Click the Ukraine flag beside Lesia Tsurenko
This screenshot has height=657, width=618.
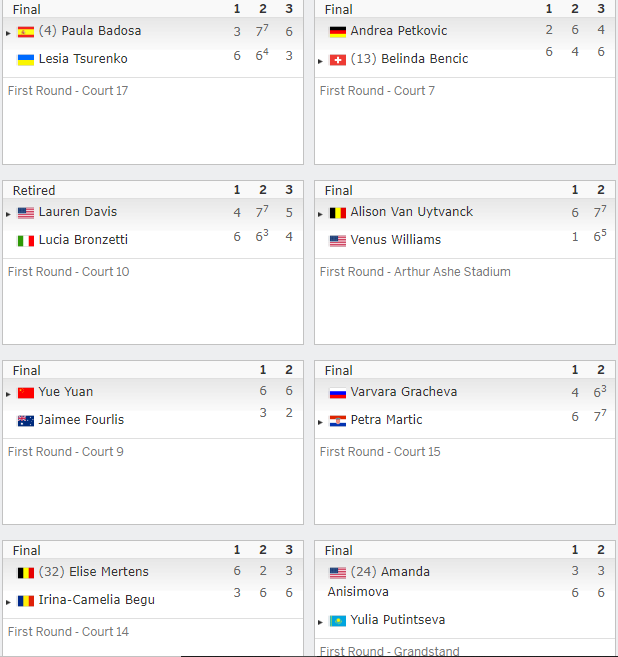26,60
